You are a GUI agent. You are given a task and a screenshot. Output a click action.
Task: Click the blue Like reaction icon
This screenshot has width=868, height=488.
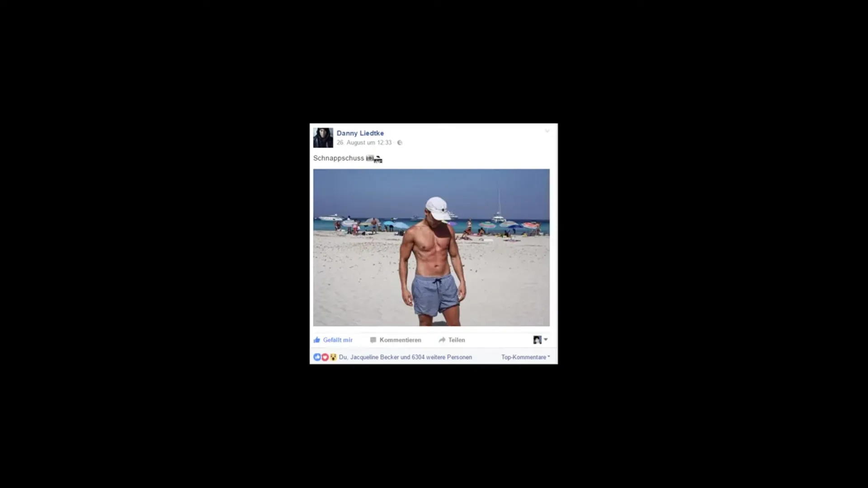click(317, 357)
